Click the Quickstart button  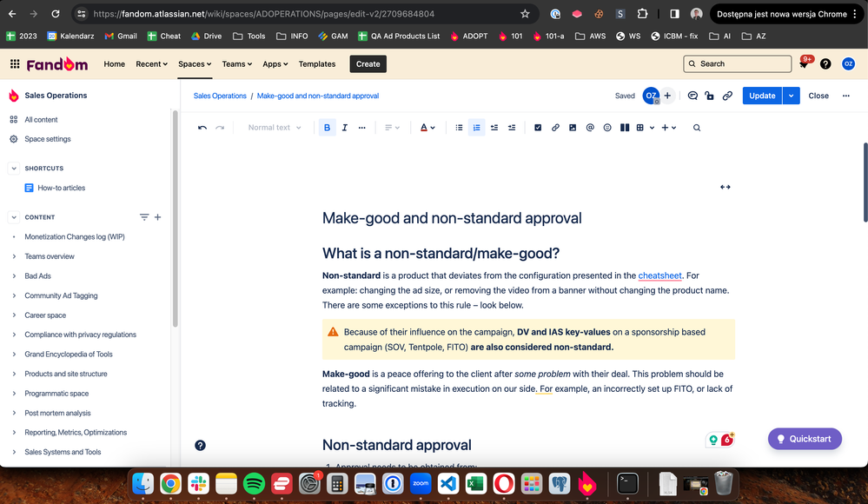[x=805, y=439]
